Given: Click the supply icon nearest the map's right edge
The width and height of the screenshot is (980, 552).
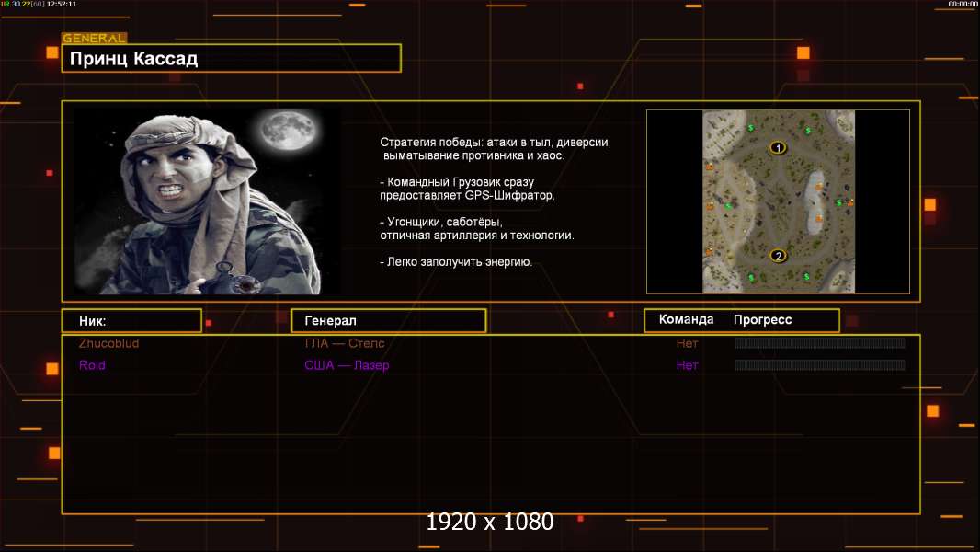Looking at the screenshot, I should [x=839, y=202].
